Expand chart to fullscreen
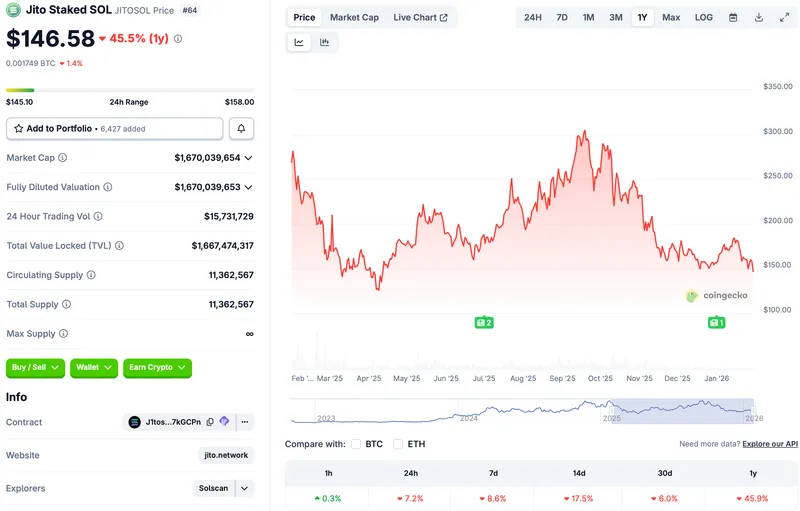The width and height of the screenshot is (800, 511). (x=784, y=18)
